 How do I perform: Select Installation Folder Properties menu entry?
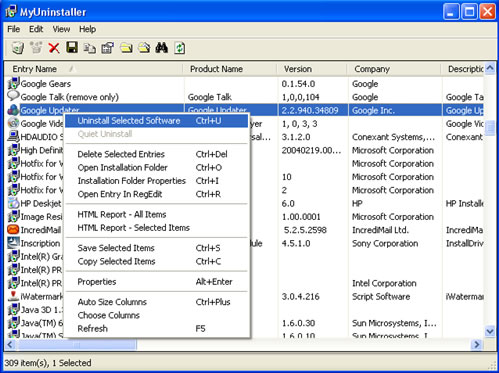coord(157,181)
